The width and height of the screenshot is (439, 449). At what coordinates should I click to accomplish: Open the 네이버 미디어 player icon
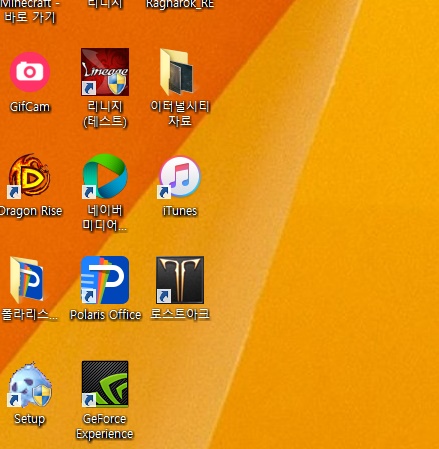pos(105,176)
